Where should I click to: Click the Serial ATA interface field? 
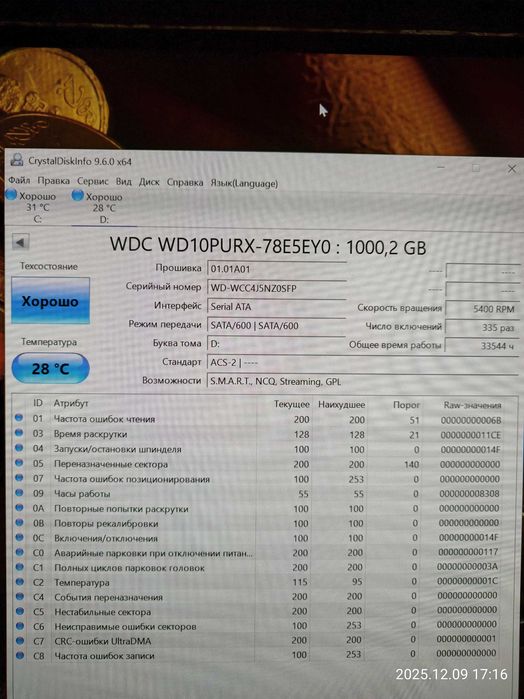276,307
